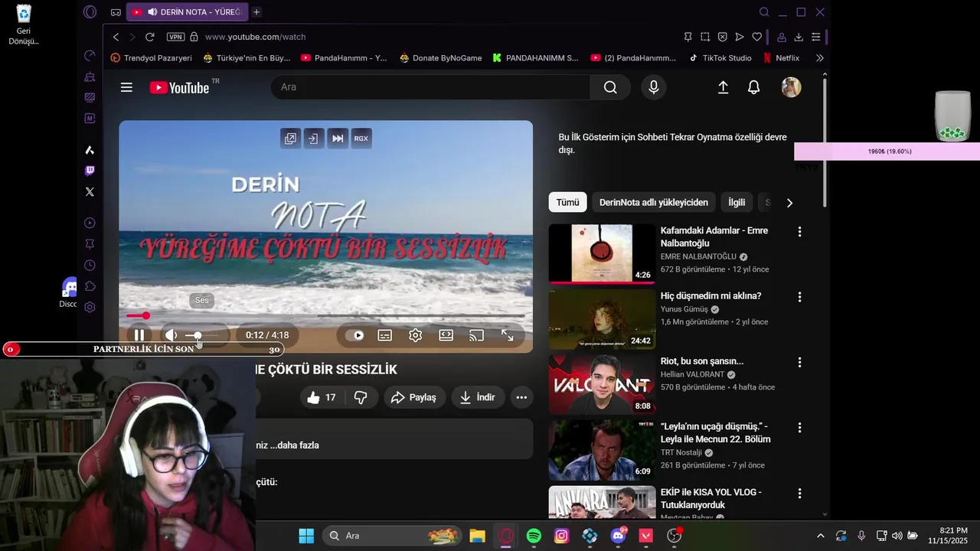The height and width of the screenshot is (551, 980).
Task: Focus the YouTube 'Ara' search box
Action: coord(430,87)
